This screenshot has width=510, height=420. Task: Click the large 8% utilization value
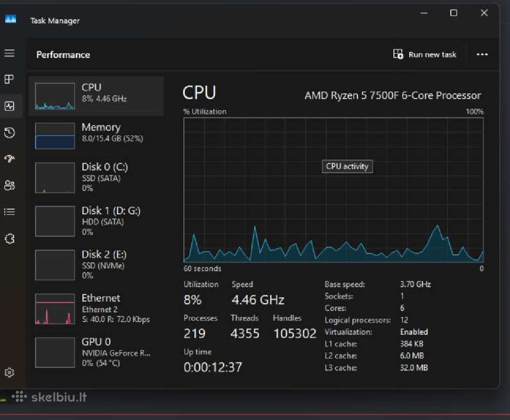tap(193, 300)
